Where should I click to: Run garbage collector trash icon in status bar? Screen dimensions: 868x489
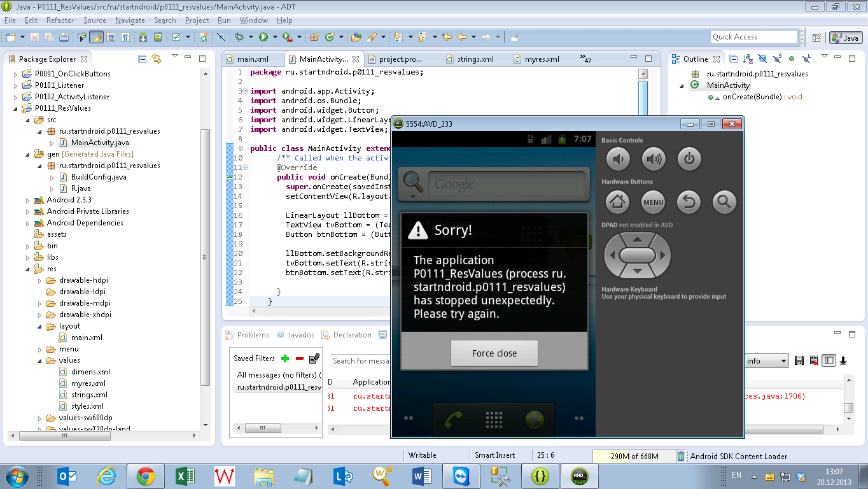(681, 456)
